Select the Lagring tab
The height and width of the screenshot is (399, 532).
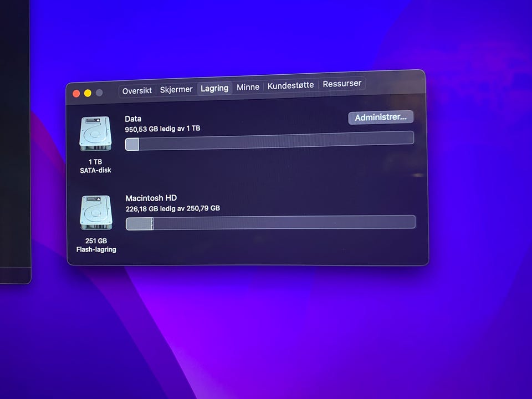pyautogui.click(x=214, y=88)
